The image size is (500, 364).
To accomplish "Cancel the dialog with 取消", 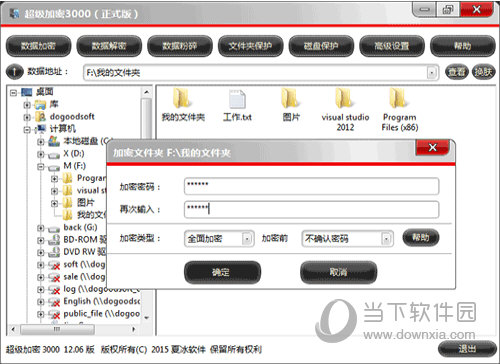I will point(338,272).
